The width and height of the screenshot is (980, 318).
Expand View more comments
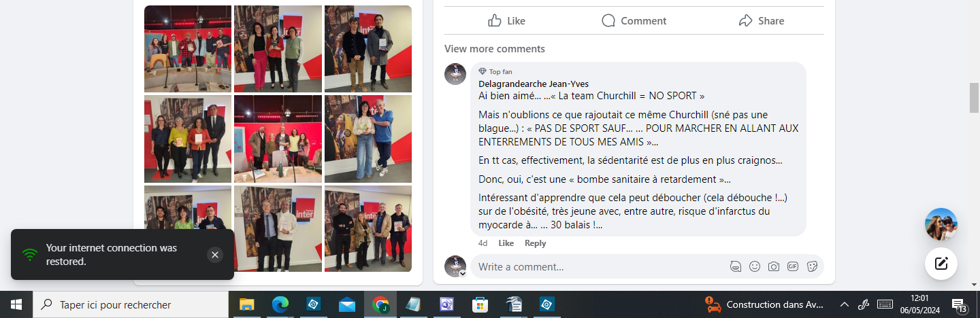(495, 49)
